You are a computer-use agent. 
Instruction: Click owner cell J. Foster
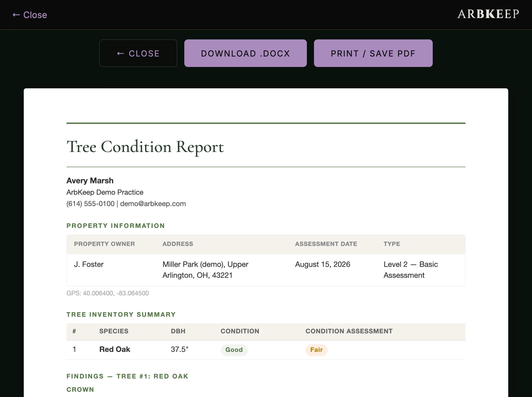pos(89,264)
